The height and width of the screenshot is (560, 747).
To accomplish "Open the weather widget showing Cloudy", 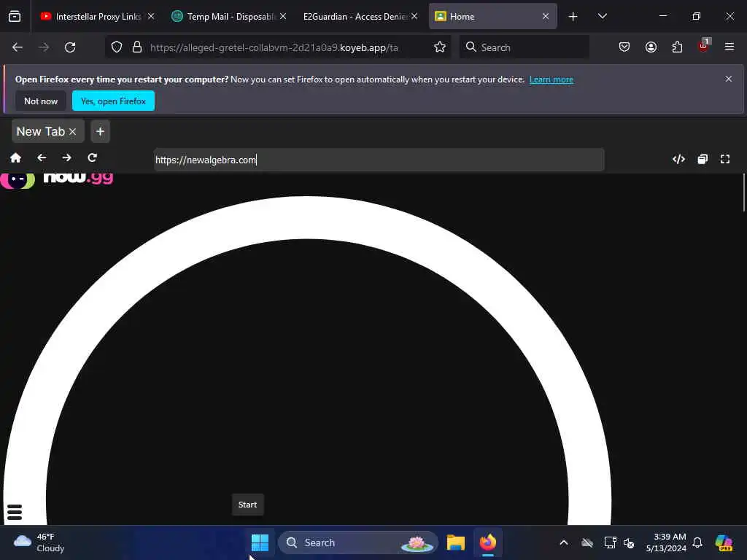I will 39,542.
